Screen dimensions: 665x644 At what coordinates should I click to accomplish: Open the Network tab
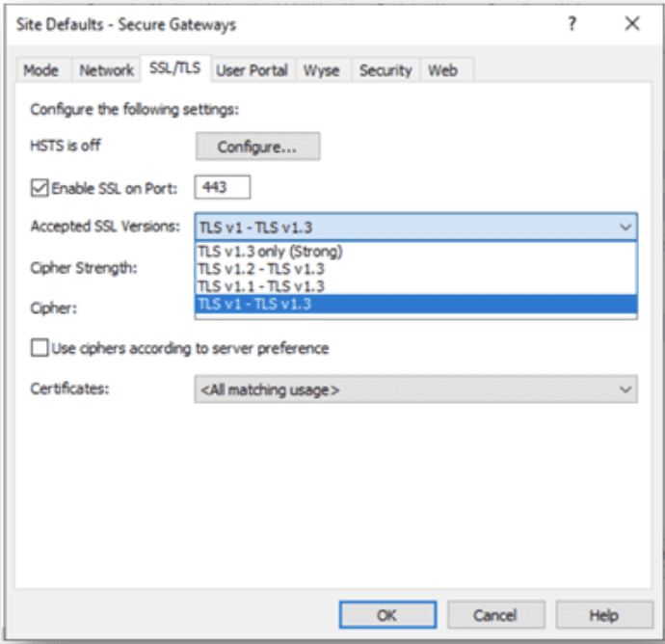pos(106,70)
